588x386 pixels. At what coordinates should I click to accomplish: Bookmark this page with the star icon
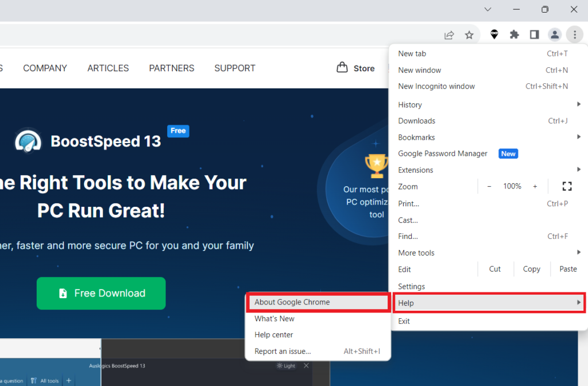pos(470,34)
